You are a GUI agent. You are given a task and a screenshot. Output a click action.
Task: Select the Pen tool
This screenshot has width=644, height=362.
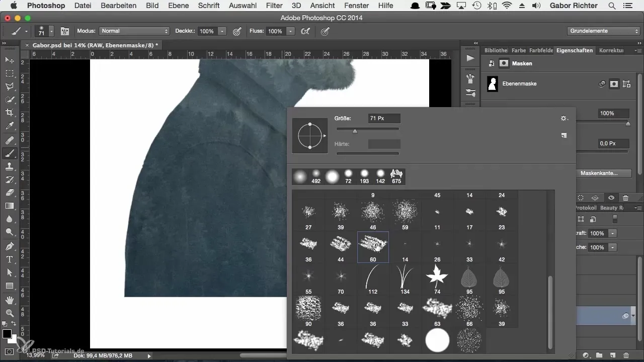click(x=10, y=246)
